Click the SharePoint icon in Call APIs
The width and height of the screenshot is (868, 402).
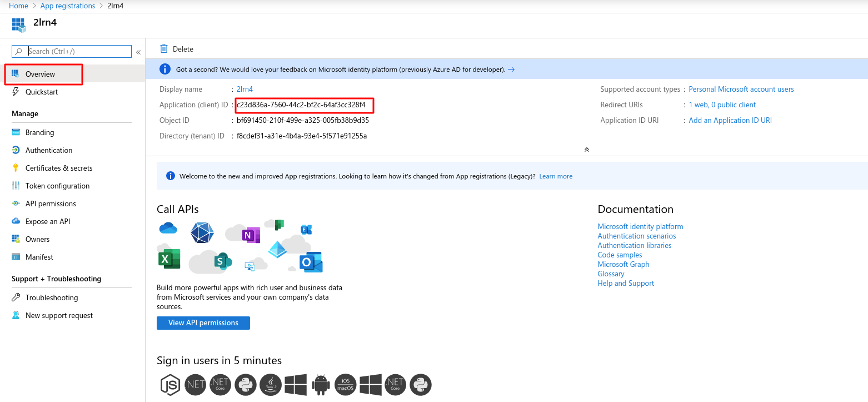pyautogui.click(x=222, y=261)
